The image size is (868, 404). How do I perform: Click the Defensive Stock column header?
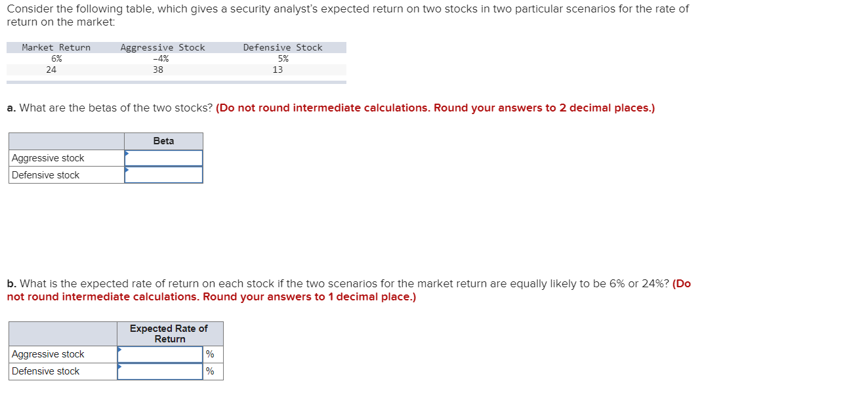[282, 47]
